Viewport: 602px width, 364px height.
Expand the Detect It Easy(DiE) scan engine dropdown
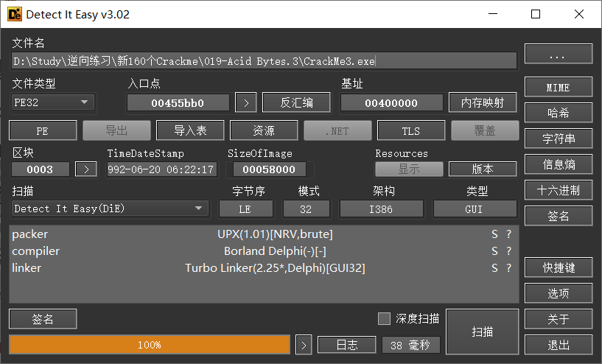(111, 209)
